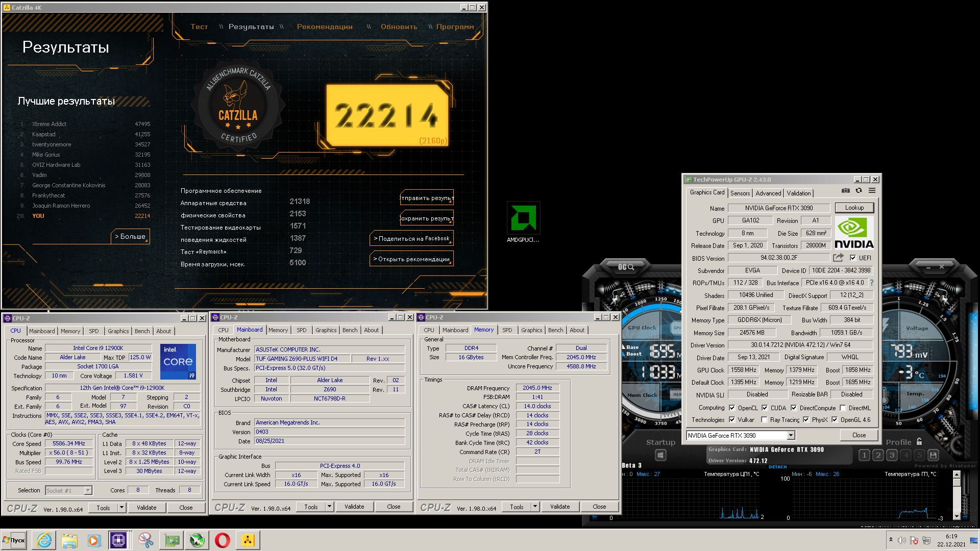Click the DETACH link in Afterburner
Image resolution: width=980 pixels, height=551 pixels.
[x=778, y=467]
